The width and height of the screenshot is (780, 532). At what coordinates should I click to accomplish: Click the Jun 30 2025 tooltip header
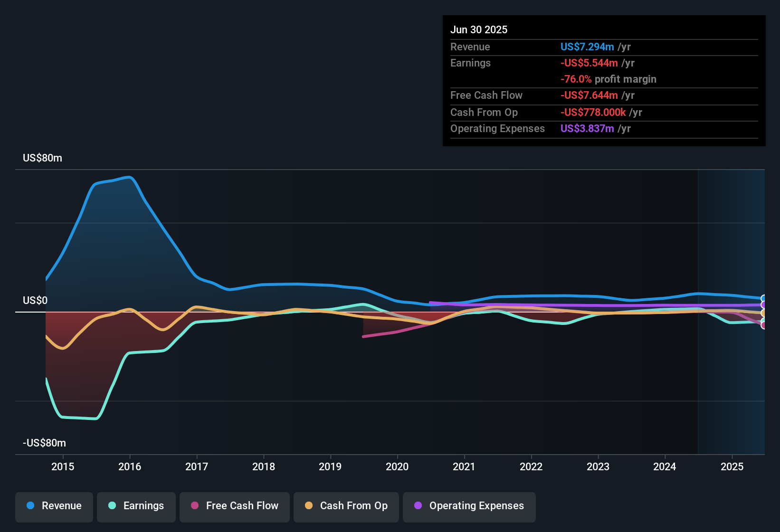click(479, 29)
